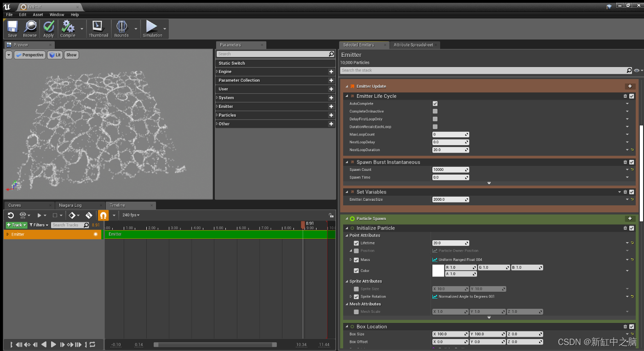The image size is (644, 351).
Task: Apply changes with the Apply button
Action: 48,29
